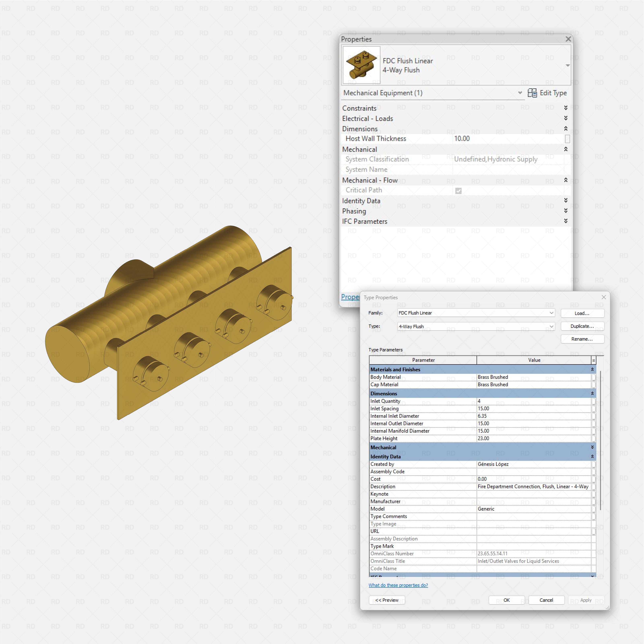Click OK in Type Properties

point(506,600)
